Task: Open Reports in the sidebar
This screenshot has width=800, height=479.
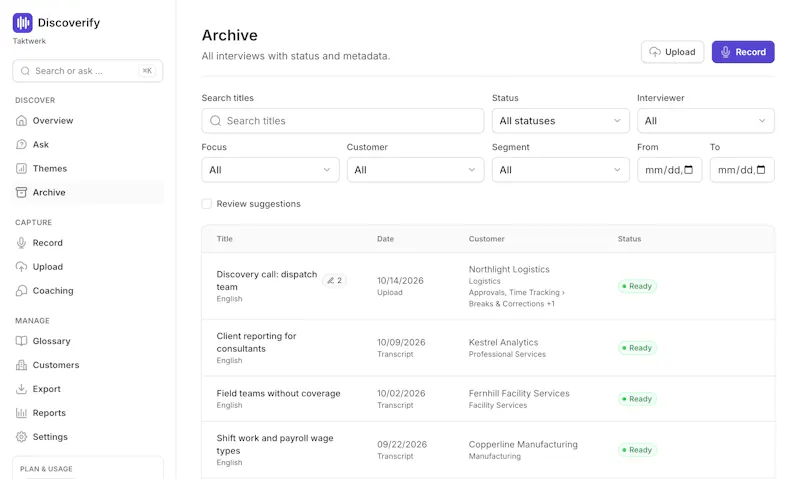Action: pyautogui.click(x=49, y=413)
